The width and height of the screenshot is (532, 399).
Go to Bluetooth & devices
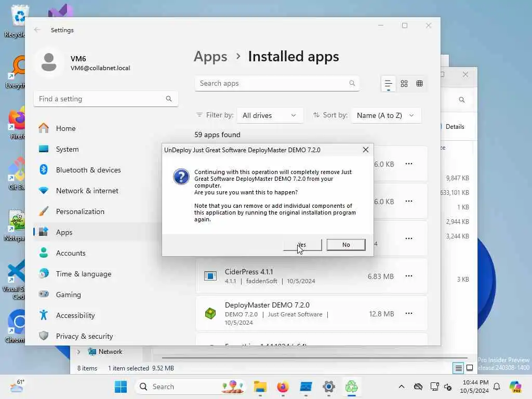pos(88,170)
